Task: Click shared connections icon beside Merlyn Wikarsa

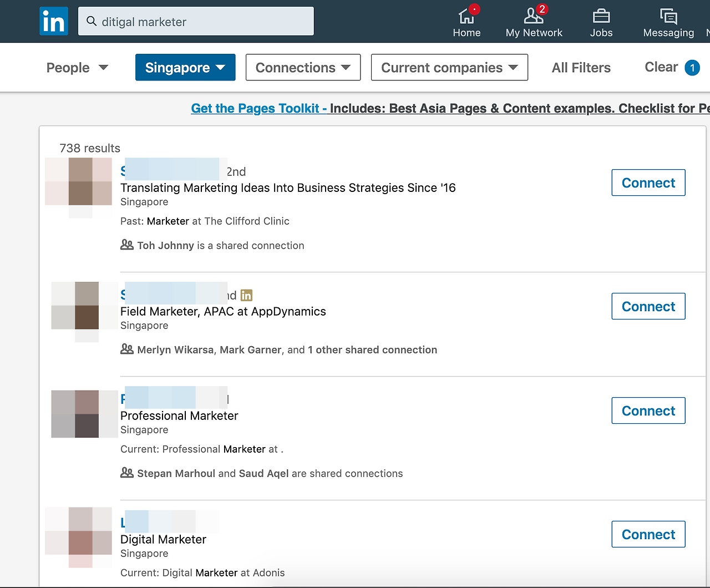Action: (127, 349)
